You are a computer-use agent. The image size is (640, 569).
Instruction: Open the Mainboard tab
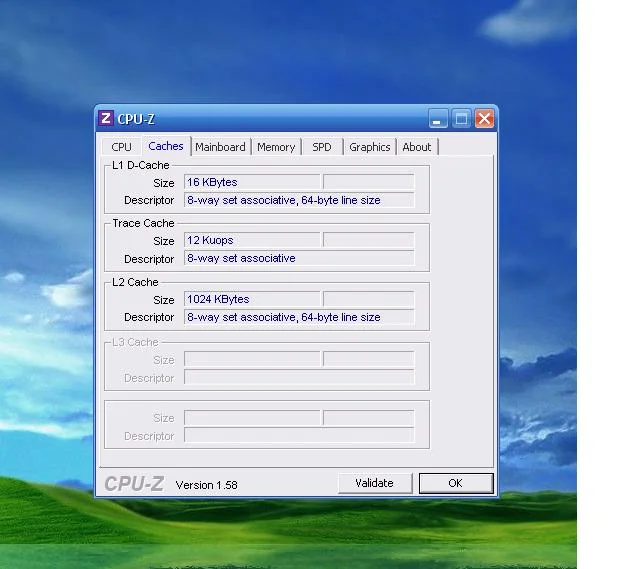(x=220, y=147)
